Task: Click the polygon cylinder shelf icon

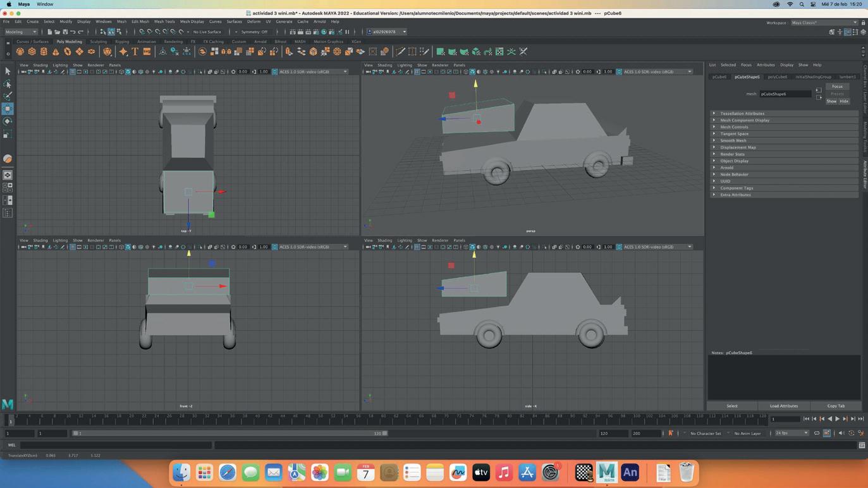Action: 44,52
